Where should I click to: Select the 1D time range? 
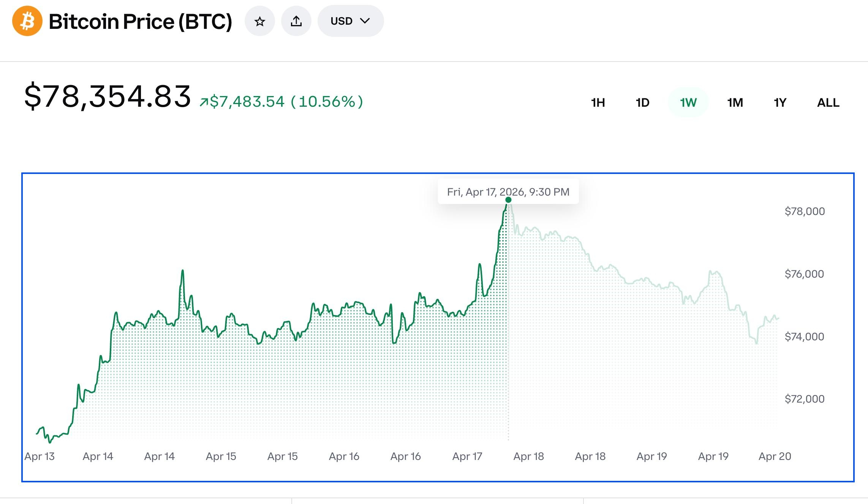click(643, 103)
